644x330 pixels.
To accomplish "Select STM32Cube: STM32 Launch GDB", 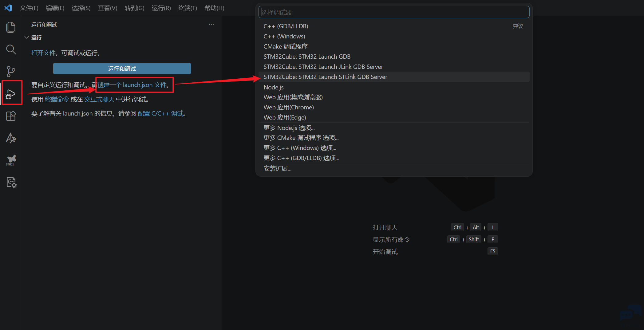I will tap(394, 57).
